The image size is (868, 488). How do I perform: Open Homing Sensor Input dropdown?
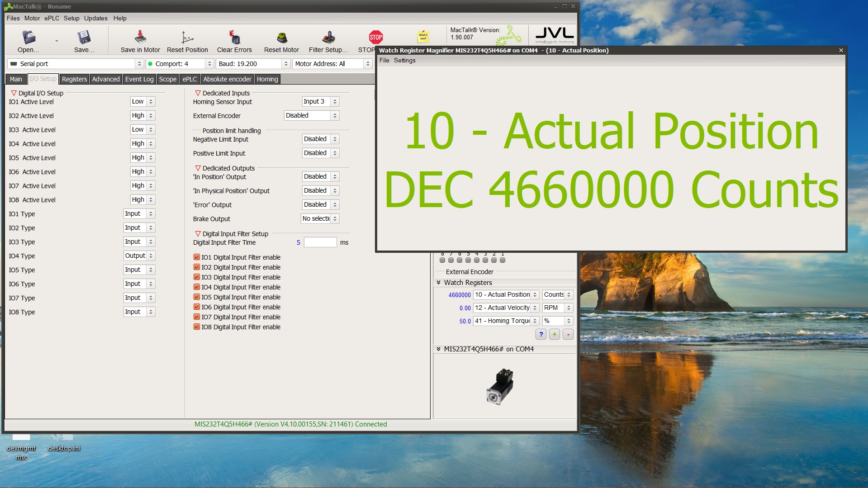(x=320, y=101)
